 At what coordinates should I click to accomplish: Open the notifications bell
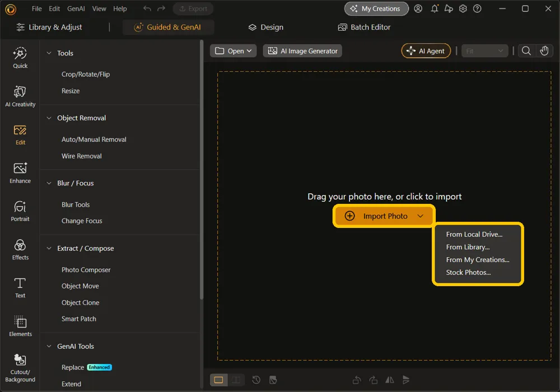435,8
